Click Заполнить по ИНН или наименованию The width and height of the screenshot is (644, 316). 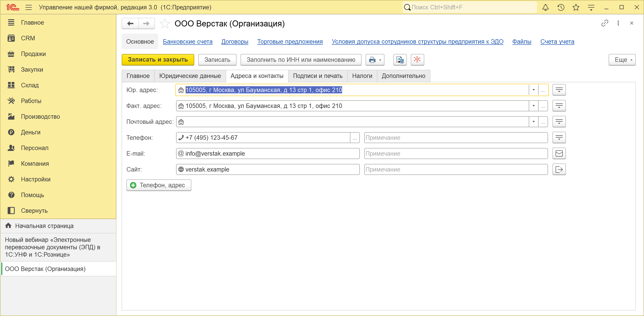[x=301, y=60]
